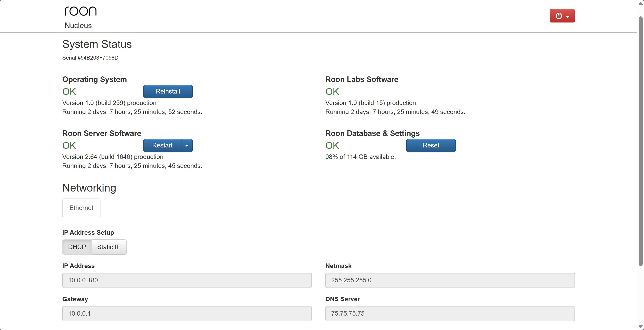
Task: Click scrollbar down arrow
Action: 640,326
